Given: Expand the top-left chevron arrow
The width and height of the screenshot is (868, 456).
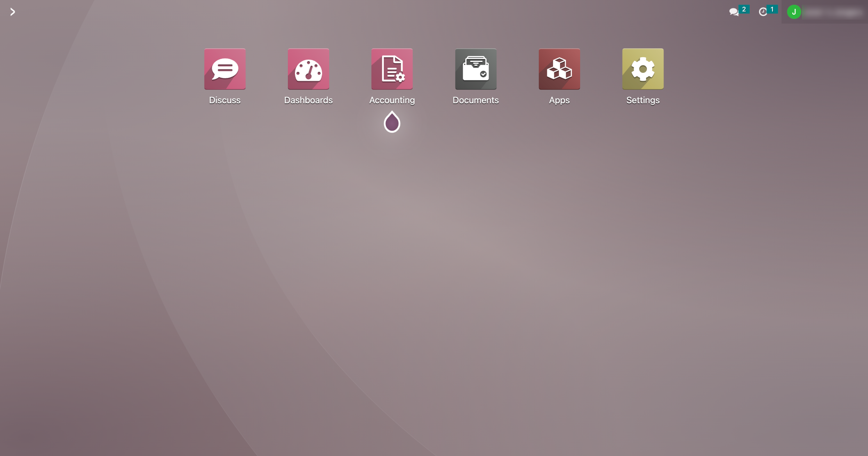Looking at the screenshot, I should point(13,12).
